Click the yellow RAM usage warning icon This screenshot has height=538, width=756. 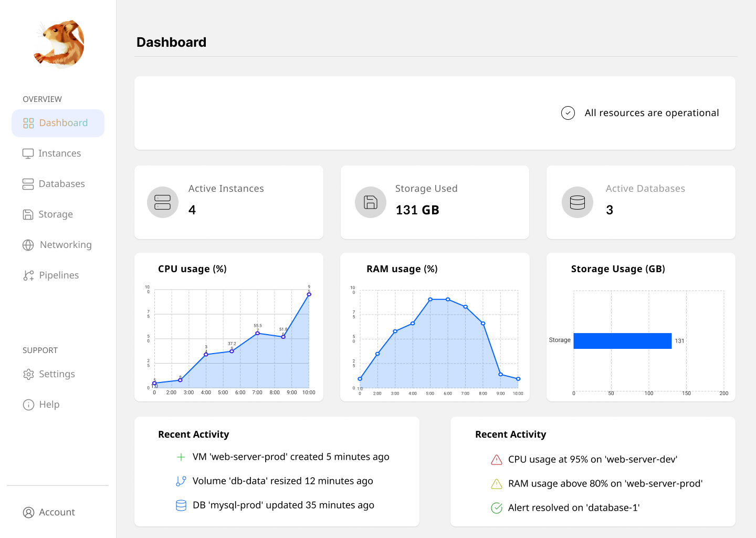(x=497, y=484)
